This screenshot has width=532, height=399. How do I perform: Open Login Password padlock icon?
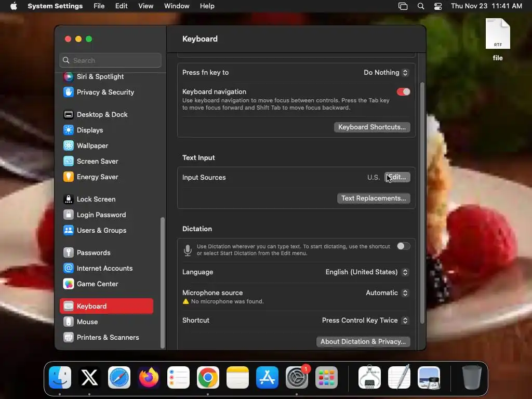click(x=69, y=215)
